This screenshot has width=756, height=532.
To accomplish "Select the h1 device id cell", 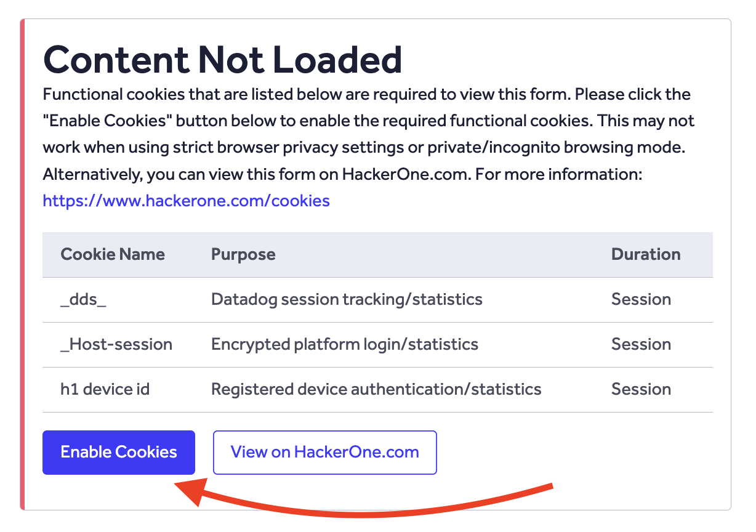I will [105, 389].
